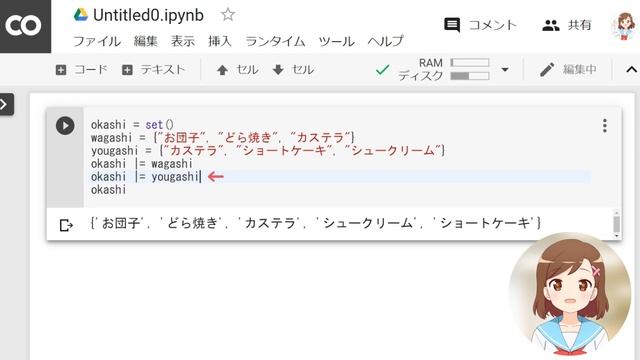Click the ディスク usage bar
The height and width of the screenshot is (360, 640).
pos(470,76)
